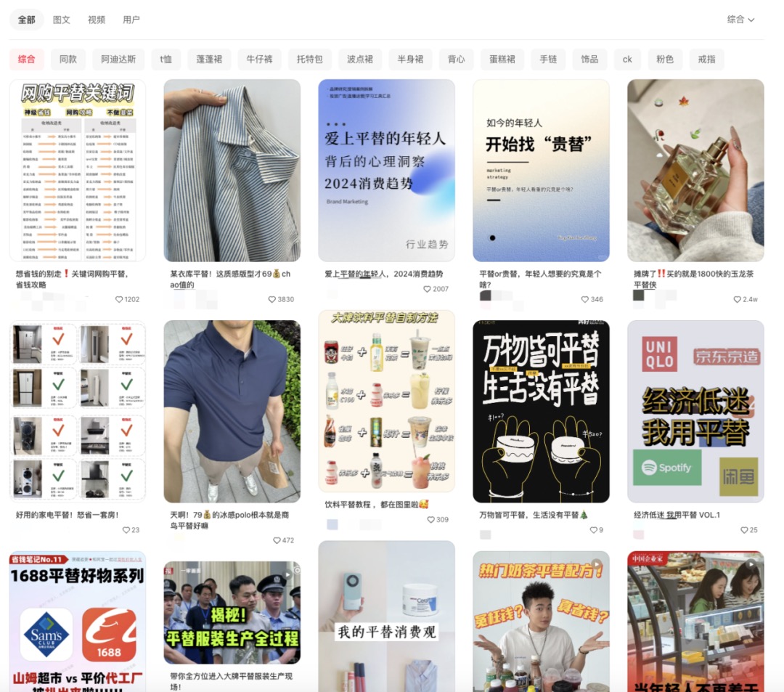Click the heart icon on the 79元冰感polo post
784x692 pixels.
(276, 540)
